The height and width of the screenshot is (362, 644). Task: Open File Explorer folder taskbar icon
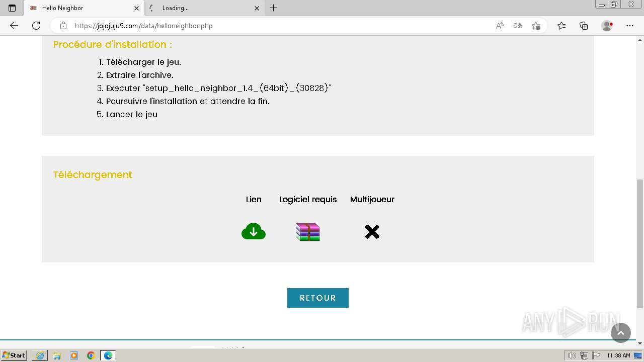coord(57,355)
